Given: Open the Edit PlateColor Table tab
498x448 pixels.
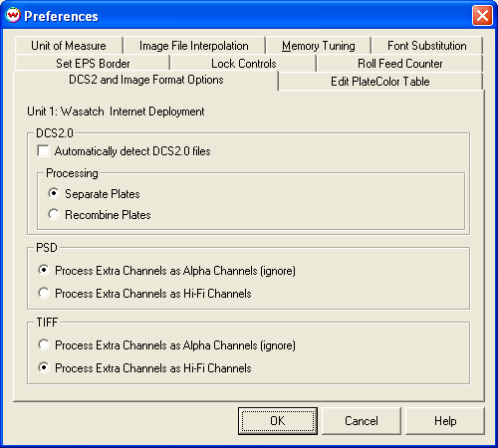Looking at the screenshot, I should 380,82.
